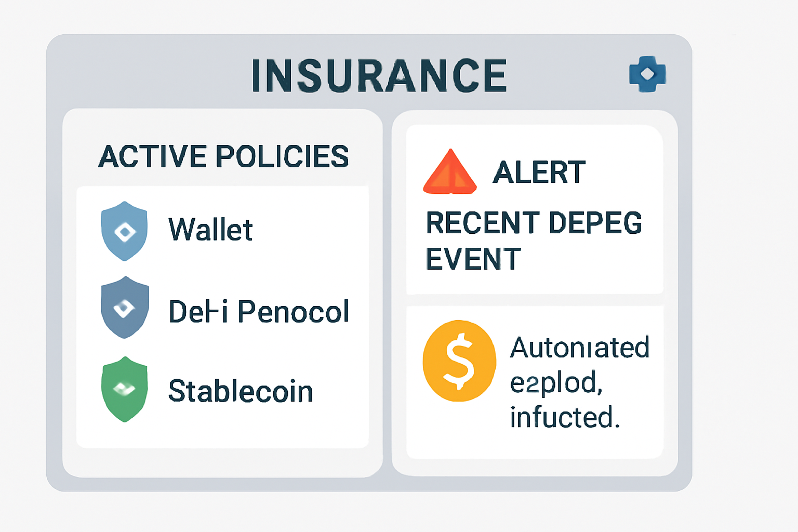Click the white center of the dollar sign

click(459, 362)
